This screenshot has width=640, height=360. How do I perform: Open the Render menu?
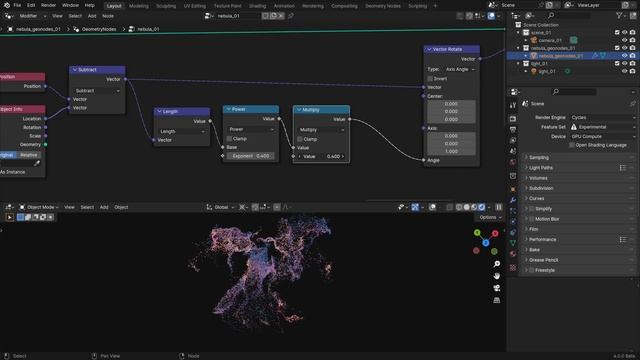tap(48, 5)
